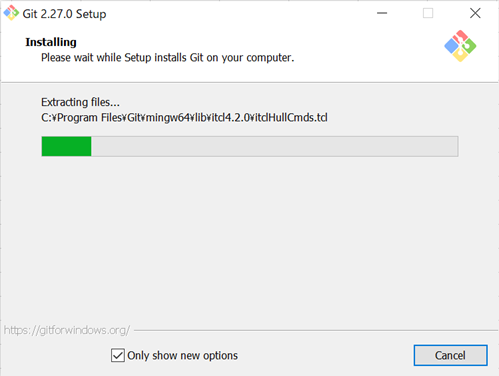
Task: Minimize the Git Setup window
Action: [x=382, y=13]
